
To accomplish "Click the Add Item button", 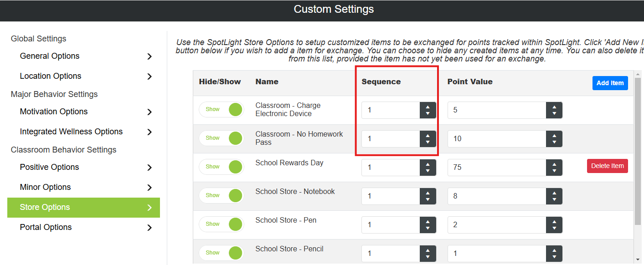I will tap(610, 83).
